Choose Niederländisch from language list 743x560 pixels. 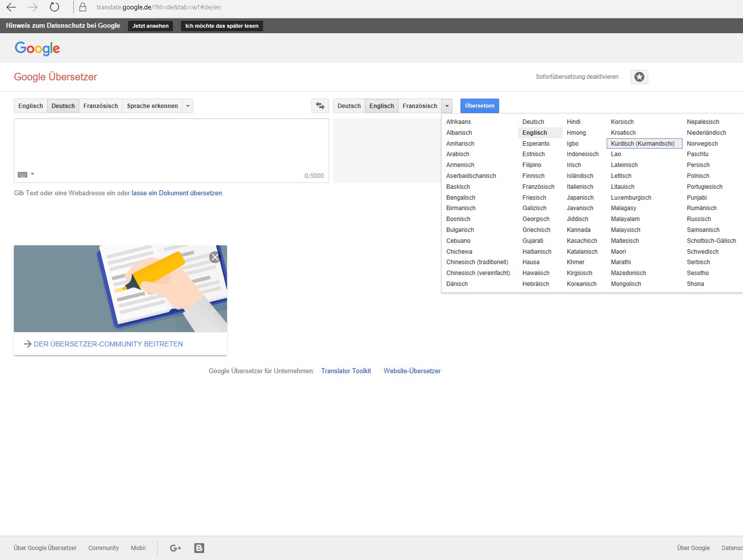pyautogui.click(x=706, y=133)
